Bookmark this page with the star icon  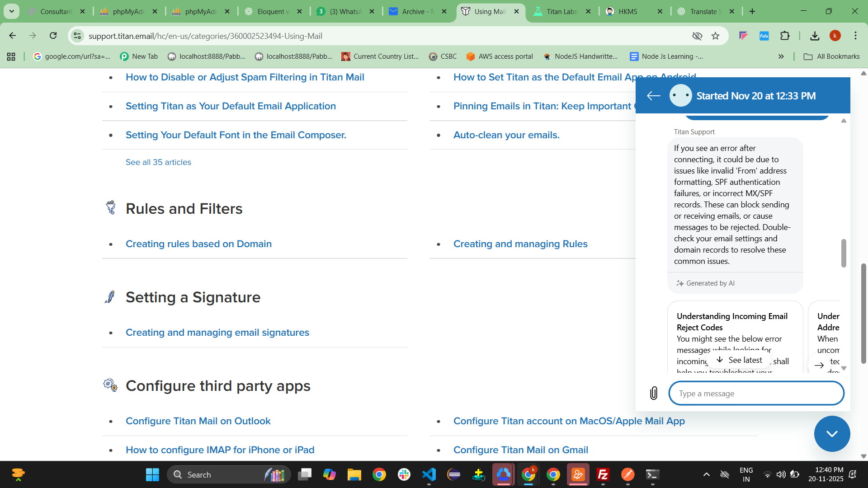(x=715, y=36)
